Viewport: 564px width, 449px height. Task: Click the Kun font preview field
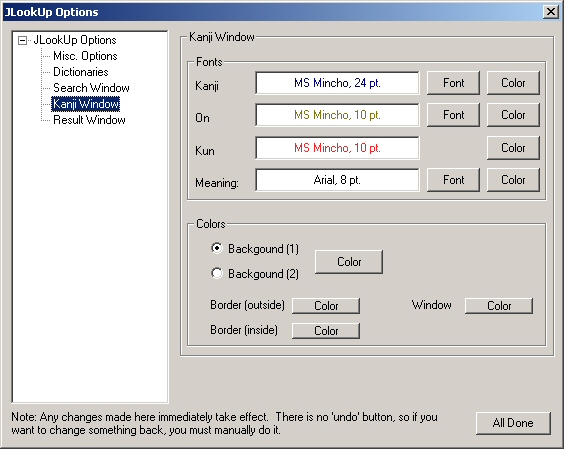(337, 148)
